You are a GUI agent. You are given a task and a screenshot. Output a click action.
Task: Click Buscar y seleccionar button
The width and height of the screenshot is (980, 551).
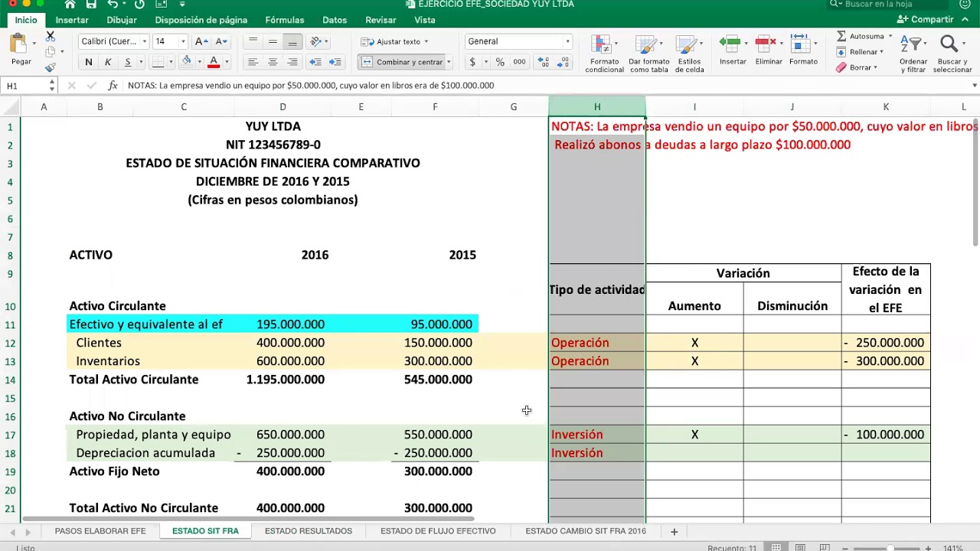952,54
